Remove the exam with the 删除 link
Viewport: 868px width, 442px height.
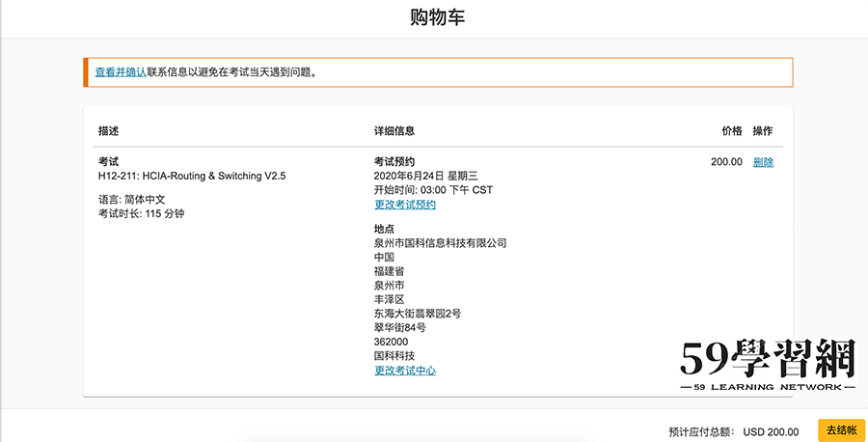tap(763, 162)
